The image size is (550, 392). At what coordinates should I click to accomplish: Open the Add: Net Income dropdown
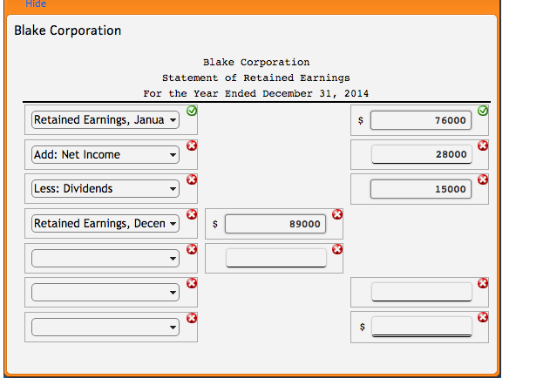105,155
